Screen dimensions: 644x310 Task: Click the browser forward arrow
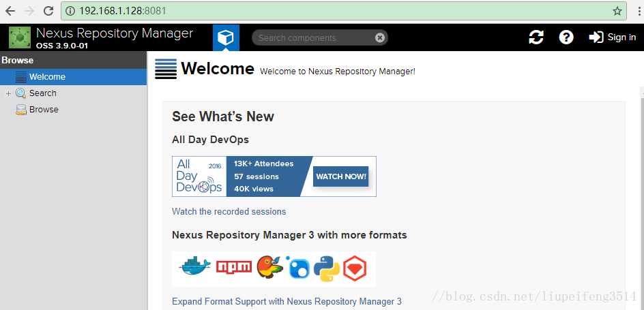(29, 11)
